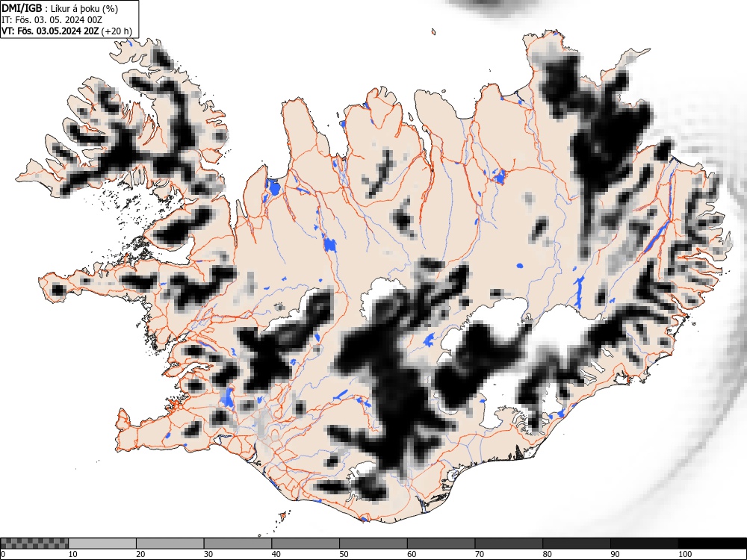
Task: Select the 50–60 legend swatch
Action: pyautogui.click(x=373, y=544)
